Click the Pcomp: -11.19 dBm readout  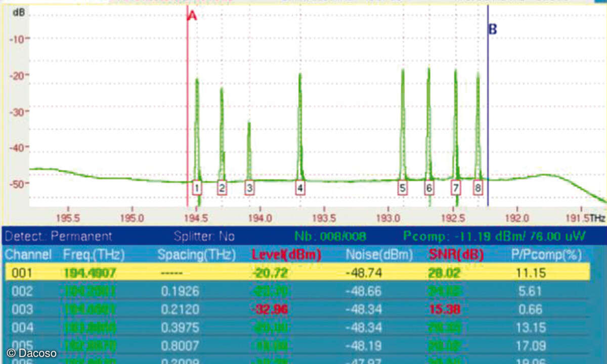[x=494, y=236]
